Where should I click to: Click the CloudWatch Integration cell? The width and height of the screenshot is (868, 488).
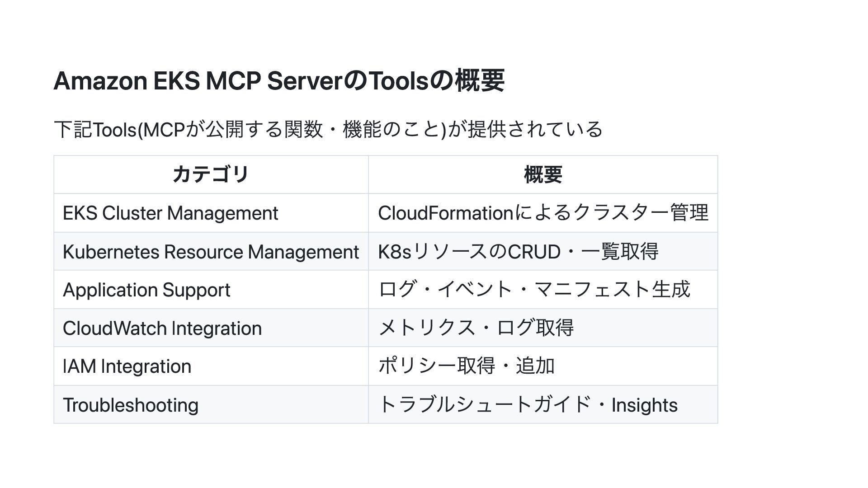coord(162,328)
